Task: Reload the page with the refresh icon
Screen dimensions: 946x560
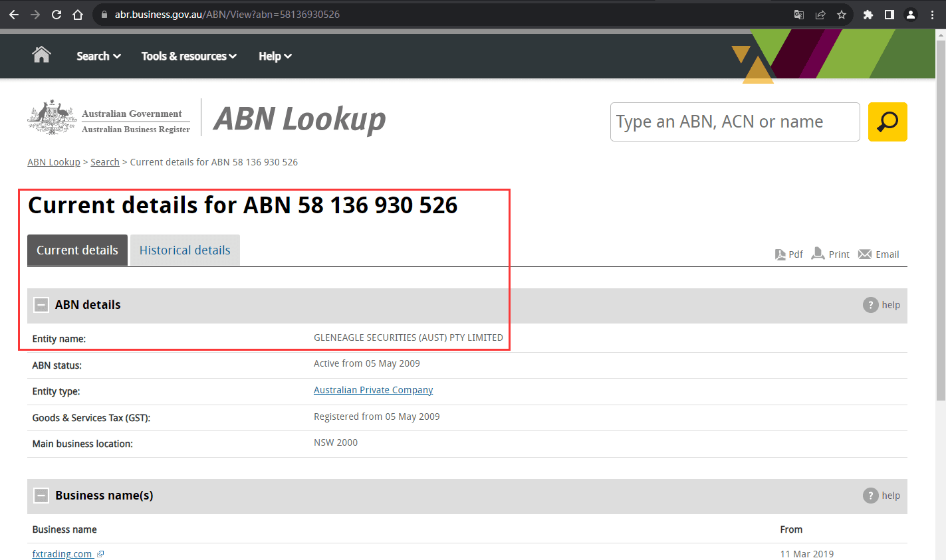Action: pos(57,15)
